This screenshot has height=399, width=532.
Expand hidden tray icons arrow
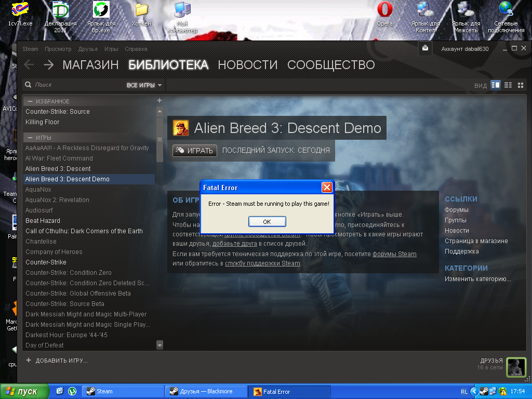[x=474, y=391]
